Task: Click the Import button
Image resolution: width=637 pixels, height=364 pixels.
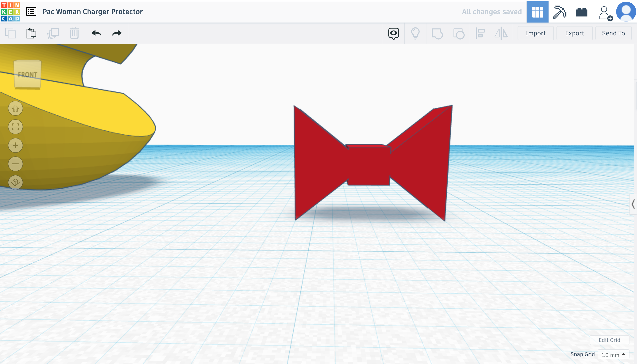Action: (x=535, y=33)
